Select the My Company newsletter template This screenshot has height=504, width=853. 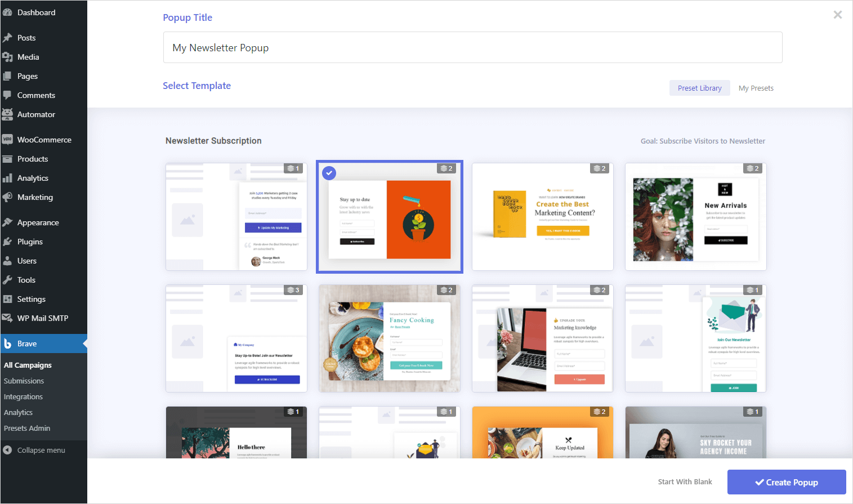click(x=236, y=338)
